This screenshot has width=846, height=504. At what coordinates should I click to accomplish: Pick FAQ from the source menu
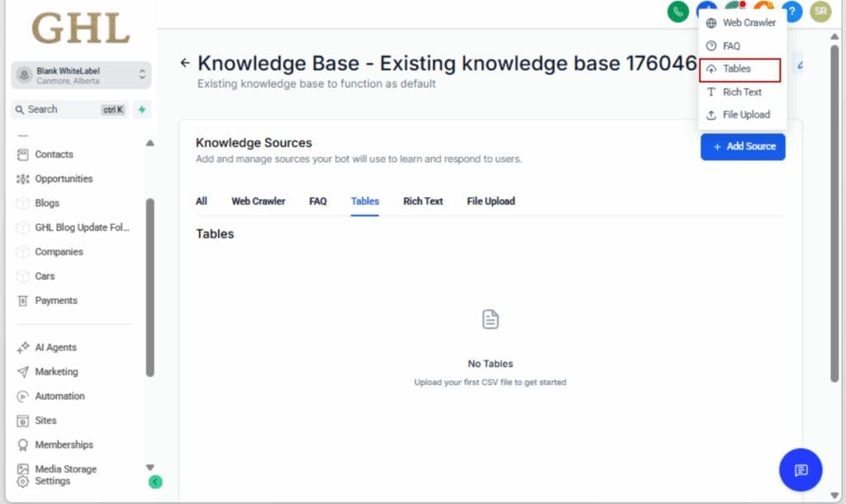732,45
